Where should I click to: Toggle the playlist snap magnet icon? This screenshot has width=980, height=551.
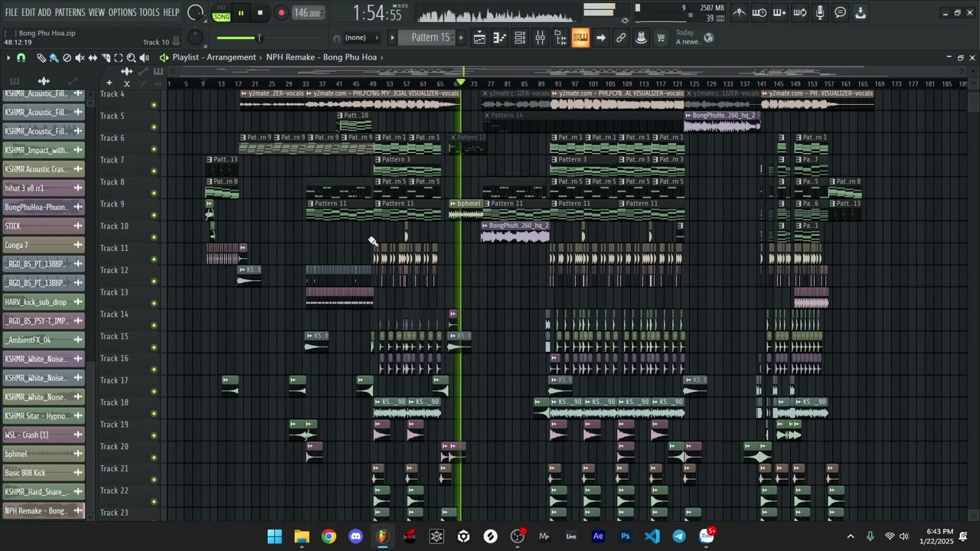21,58
